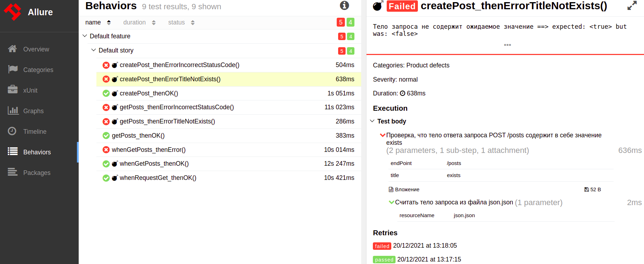This screenshot has width=644, height=264.
Task: Collapse the failed POST /posts verification step
Action: click(x=382, y=135)
